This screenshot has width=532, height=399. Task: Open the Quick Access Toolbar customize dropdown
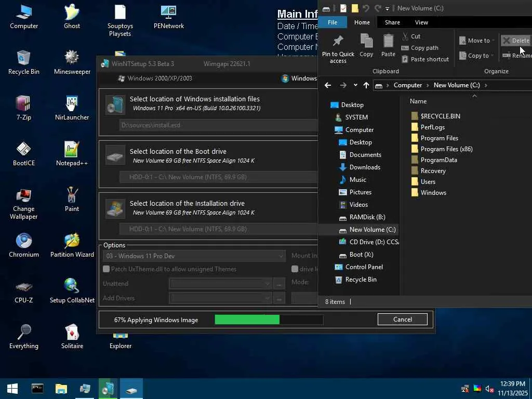point(387,8)
